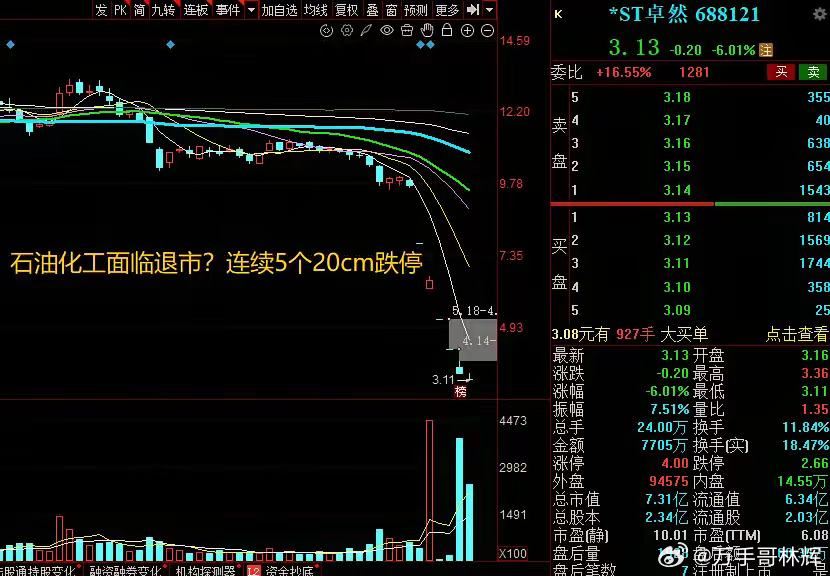Click buy level 1 price 3.13
Screen dimensions: 830x576
pyautogui.click(x=677, y=217)
